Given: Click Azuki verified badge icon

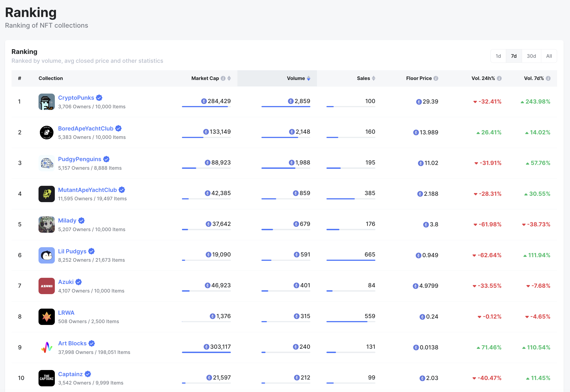Looking at the screenshot, I should [x=79, y=282].
